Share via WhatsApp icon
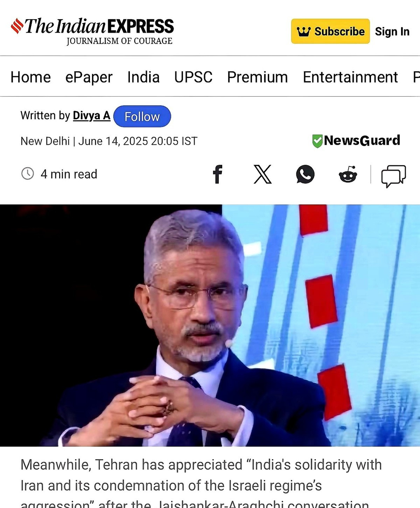420x508 pixels. coord(305,174)
